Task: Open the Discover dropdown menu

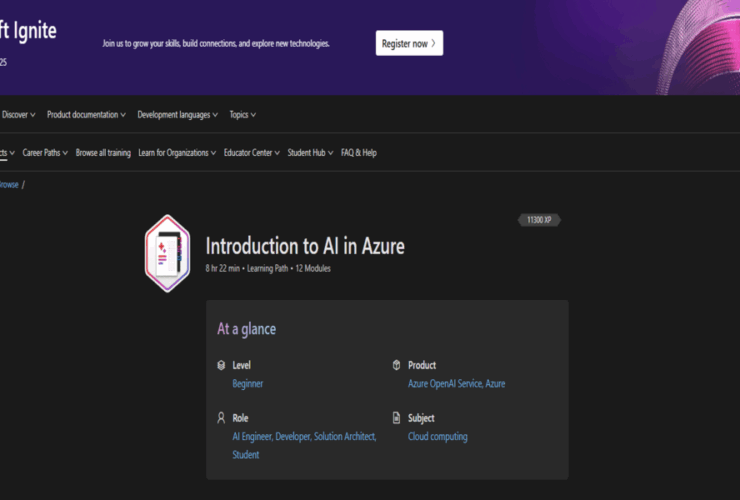Action: click(x=18, y=115)
